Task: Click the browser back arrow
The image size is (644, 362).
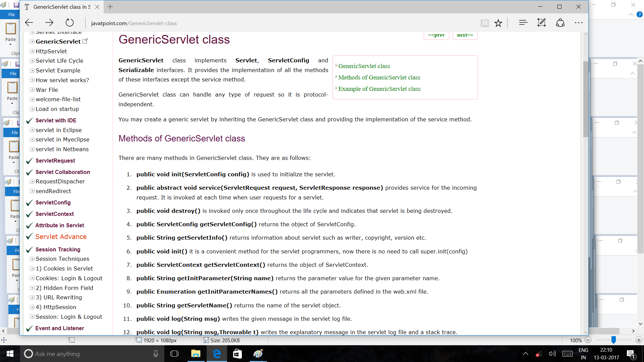Action: (x=29, y=23)
